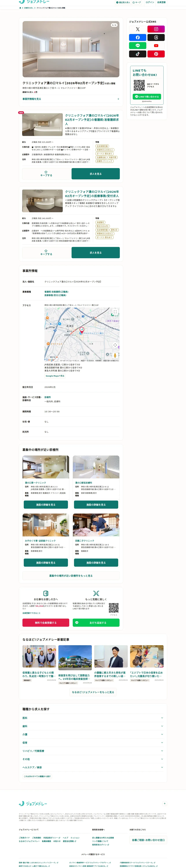Click the ジョブメドレー logo in the footer
Screen dimensions: 186x868
coord(33,804)
